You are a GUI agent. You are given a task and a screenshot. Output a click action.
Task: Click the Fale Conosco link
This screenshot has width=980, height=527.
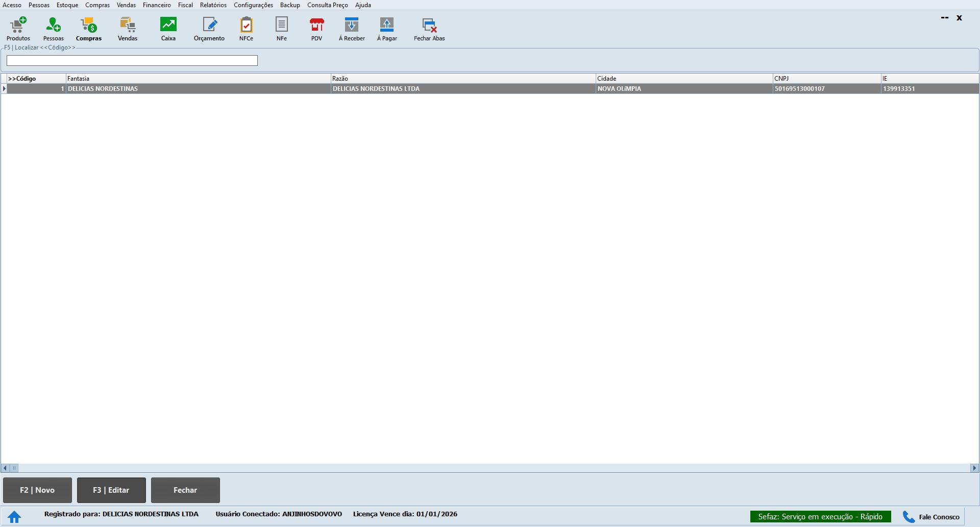[x=932, y=517]
